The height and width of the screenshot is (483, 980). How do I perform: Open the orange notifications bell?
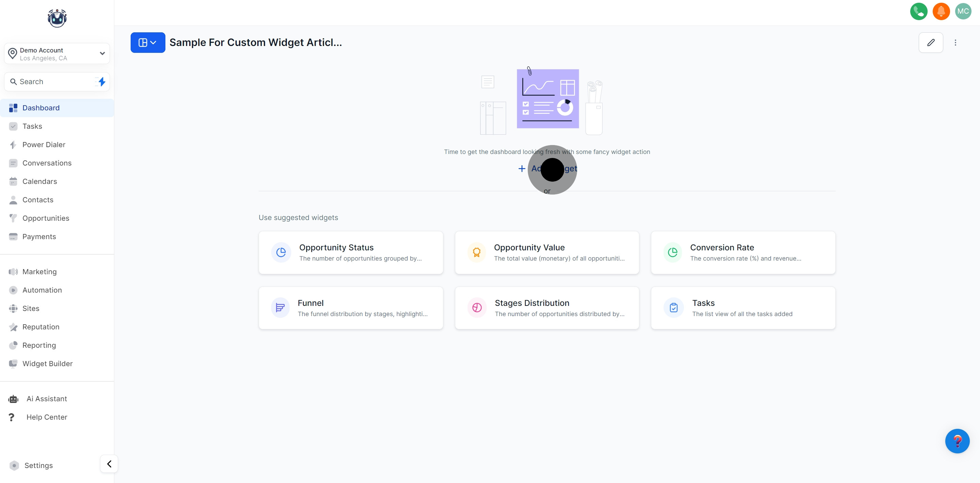tap(941, 11)
